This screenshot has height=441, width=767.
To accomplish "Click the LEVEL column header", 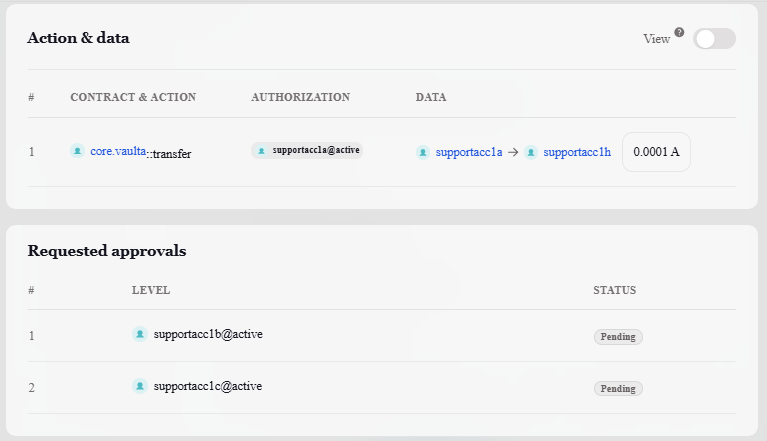I will pyautogui.click(x=151, y=290).
